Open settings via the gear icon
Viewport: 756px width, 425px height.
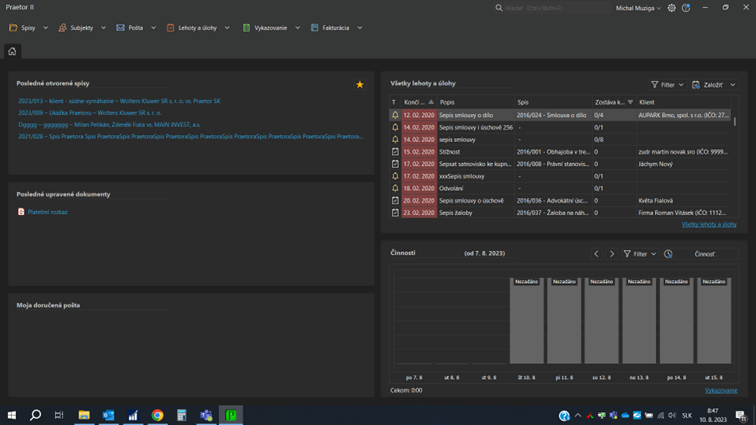click(x=672, y=8)
